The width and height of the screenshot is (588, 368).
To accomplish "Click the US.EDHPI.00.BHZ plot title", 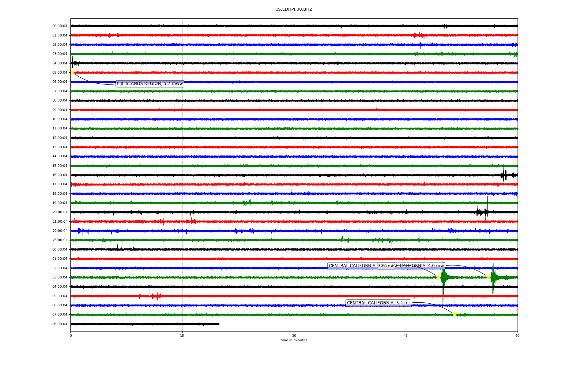I will pos(294,10).
